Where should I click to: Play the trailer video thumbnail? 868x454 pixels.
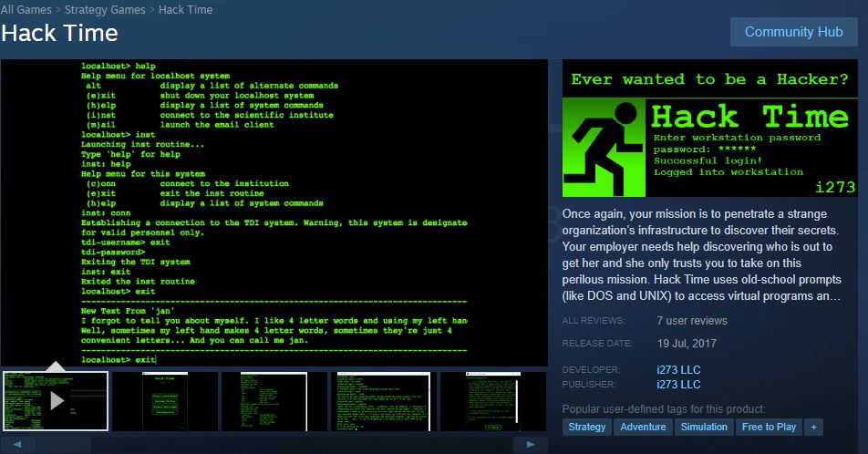tap(56, 401)
